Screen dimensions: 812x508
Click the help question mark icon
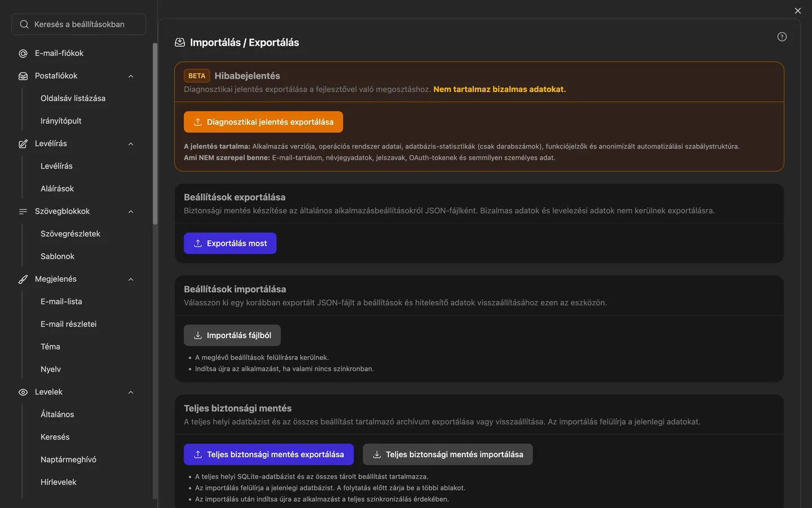click(782, 37)
